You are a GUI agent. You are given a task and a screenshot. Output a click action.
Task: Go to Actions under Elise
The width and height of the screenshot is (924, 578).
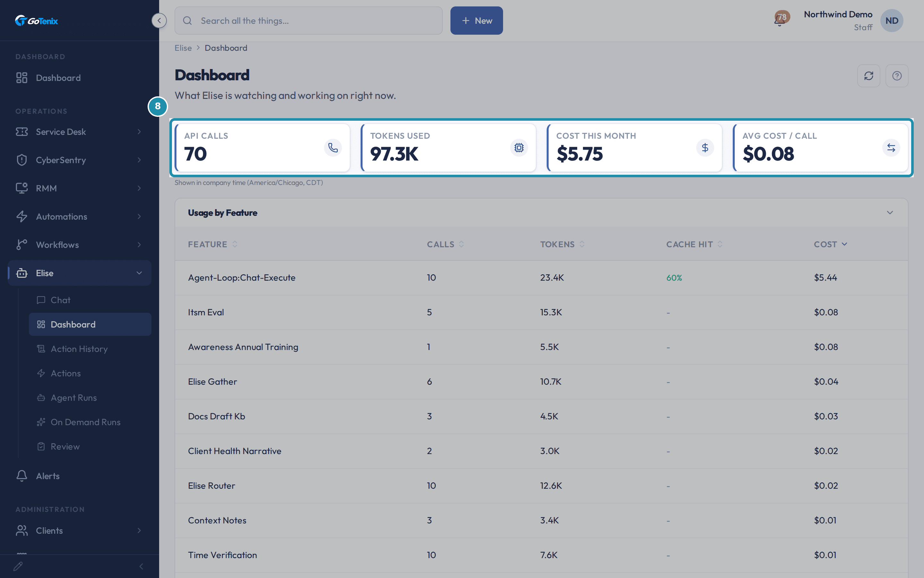[x=90, y=373]
